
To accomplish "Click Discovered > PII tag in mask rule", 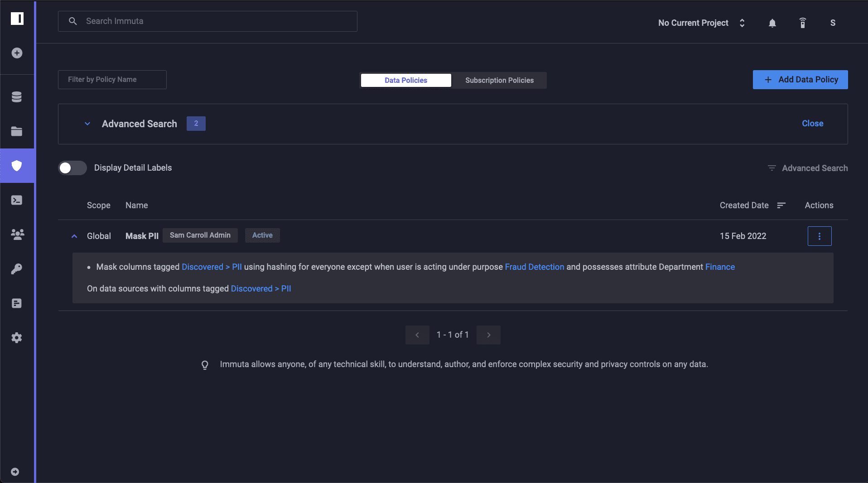I will (212, 267).
